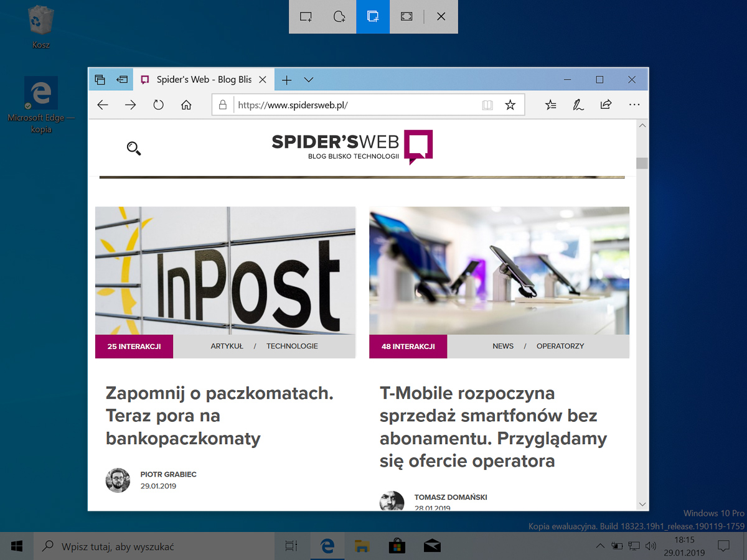Open the Action Center notifications

click(723, 546)
